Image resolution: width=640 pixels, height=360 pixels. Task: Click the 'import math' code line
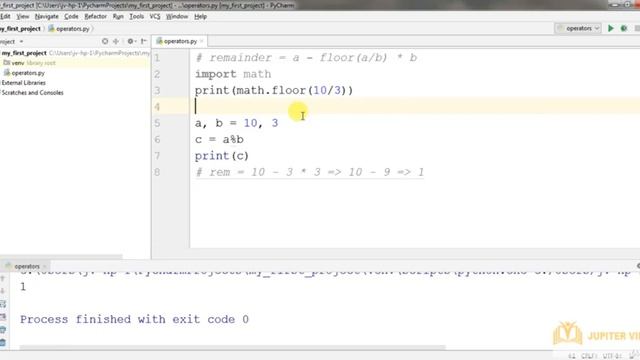[233, 74]
